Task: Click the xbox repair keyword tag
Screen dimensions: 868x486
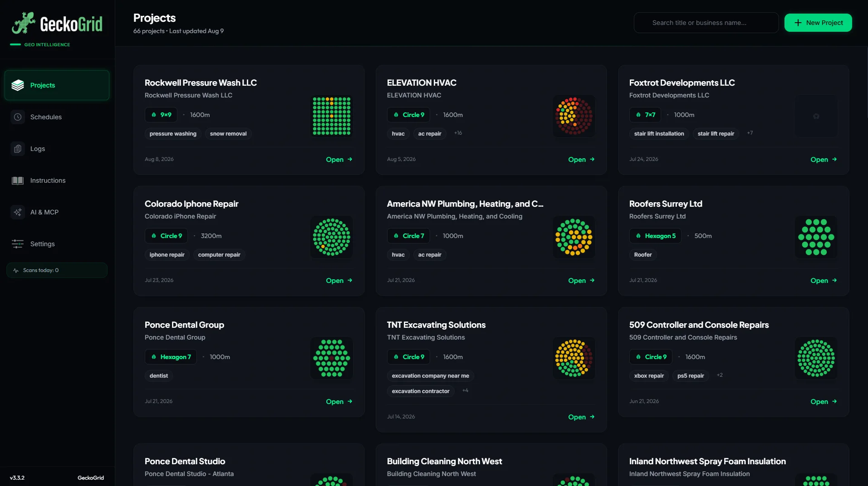Action: (649, 376)
